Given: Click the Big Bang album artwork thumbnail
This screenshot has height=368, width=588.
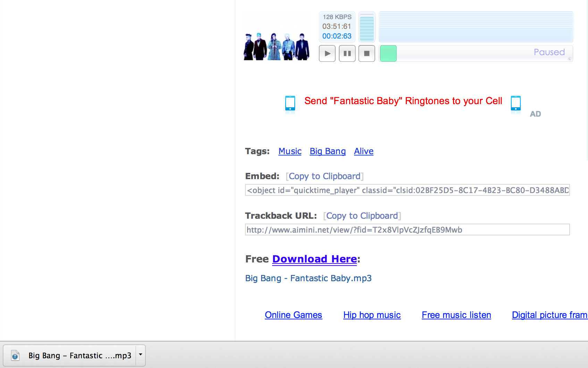Looking at the screenshot, I should 276,46.
